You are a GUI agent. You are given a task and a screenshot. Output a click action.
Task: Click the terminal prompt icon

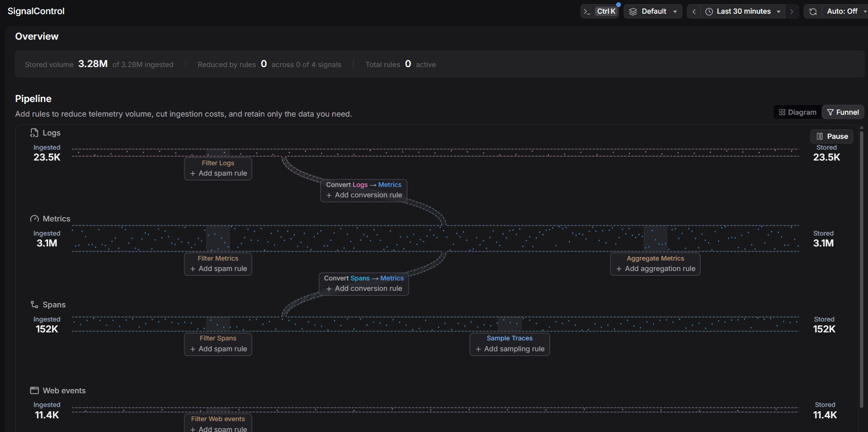587,12
